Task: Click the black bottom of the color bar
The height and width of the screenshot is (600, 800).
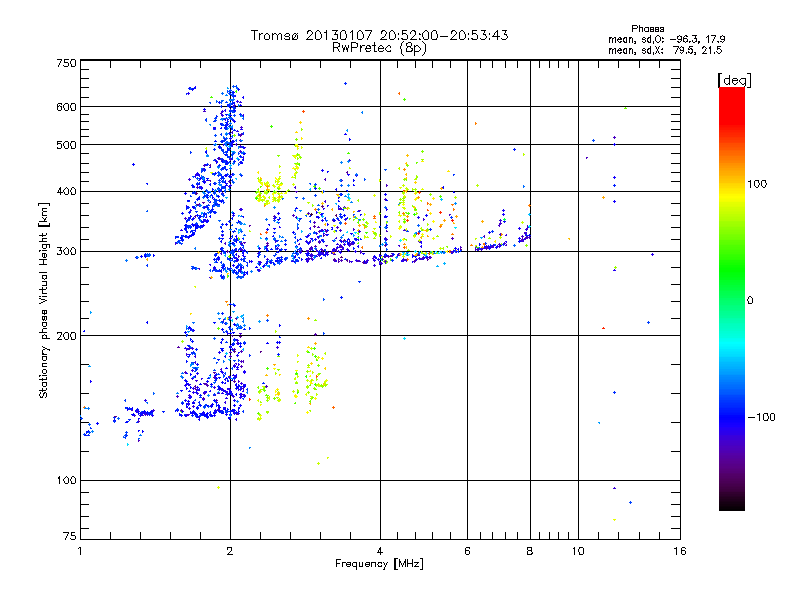Action: pyautogui.click(x=732, y=503)
